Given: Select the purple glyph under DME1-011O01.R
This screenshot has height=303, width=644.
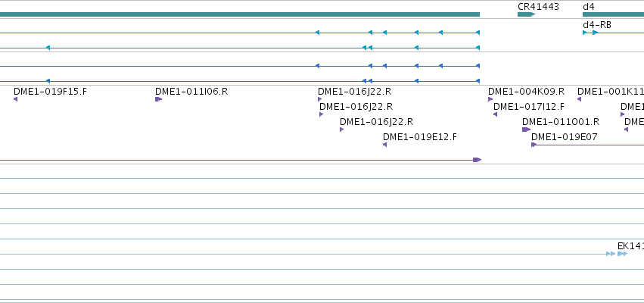Looking at the screenshot, I should 526,130.
